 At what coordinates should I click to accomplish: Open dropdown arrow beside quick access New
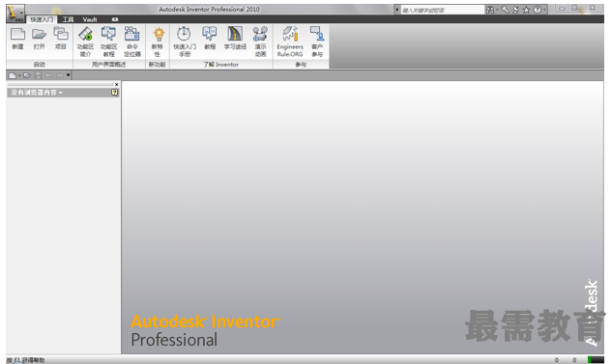[19, 75]
